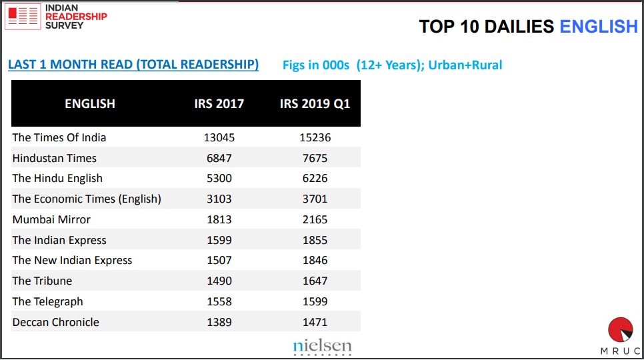
Task: Click the MRUC red circle logo
Action: coord(620,329)
